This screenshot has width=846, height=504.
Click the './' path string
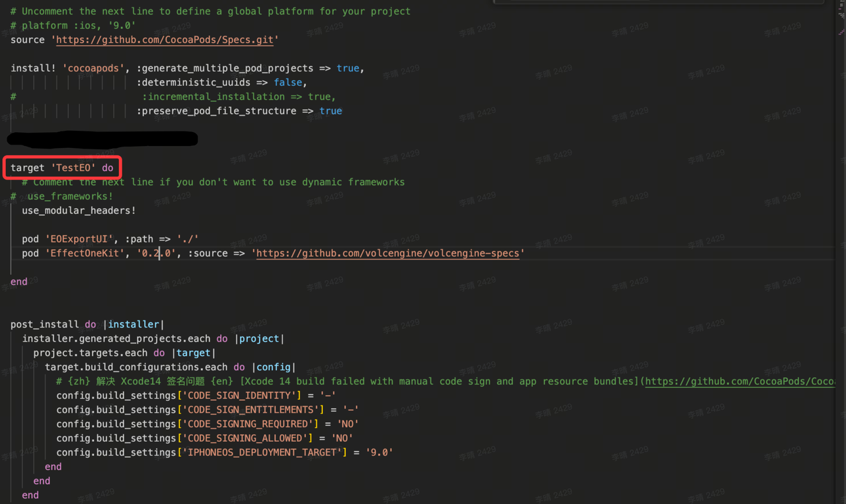pyautogui.click(x=188, y=238)
